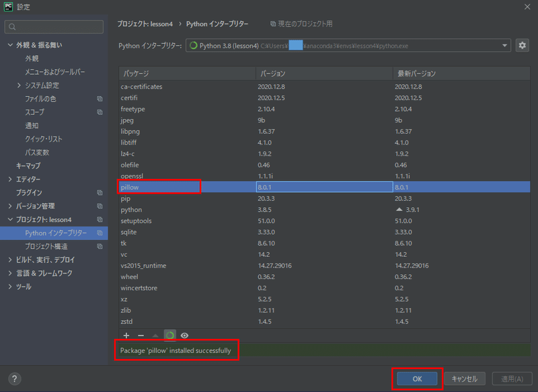This screenshot has height=392, width=538.
Task: Expand 言語 & フレームワーク section
Action: tap(10, 273)
